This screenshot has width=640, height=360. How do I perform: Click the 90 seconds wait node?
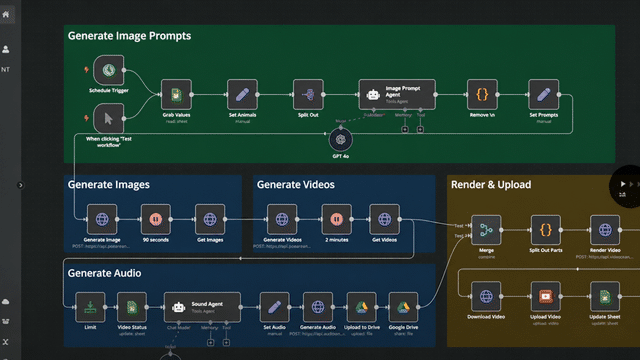coord(156,220)
